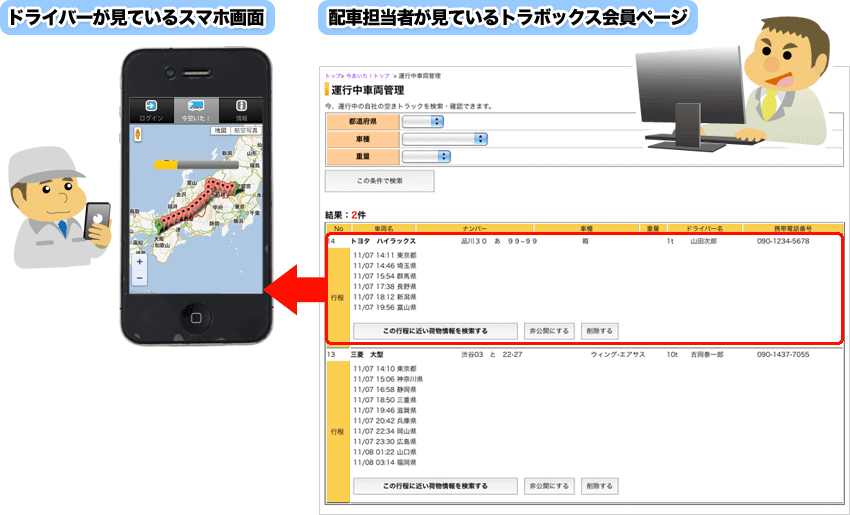Click the ドライバー名 column header
The height and width of the screenshot is (515, 850).
coord(705,228)
